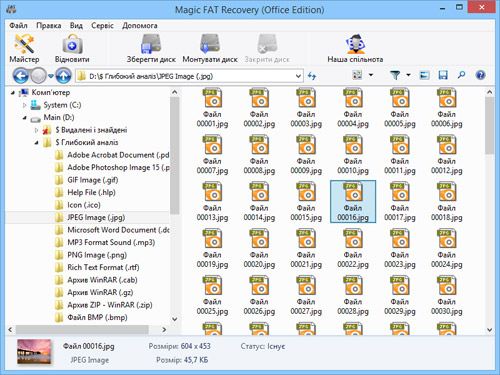Click the sunset preview thumbnail
Screen dimensions: 500x375
(x=34, y=352)
